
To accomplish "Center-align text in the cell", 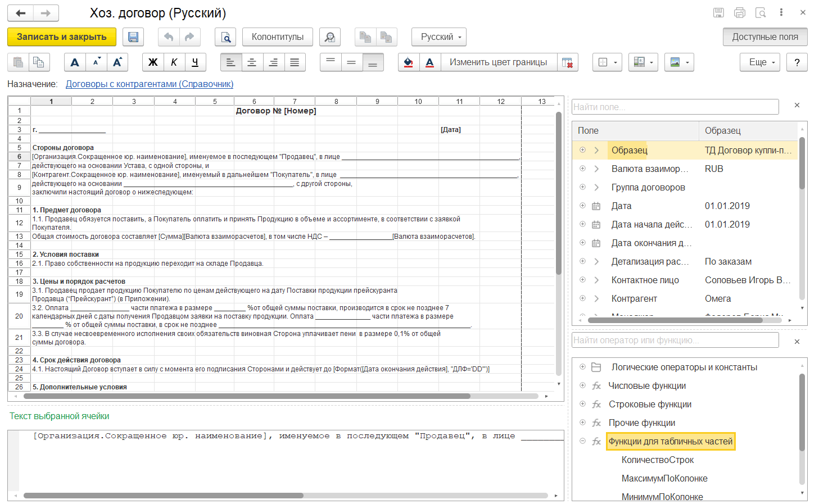I will coord(252,62).
